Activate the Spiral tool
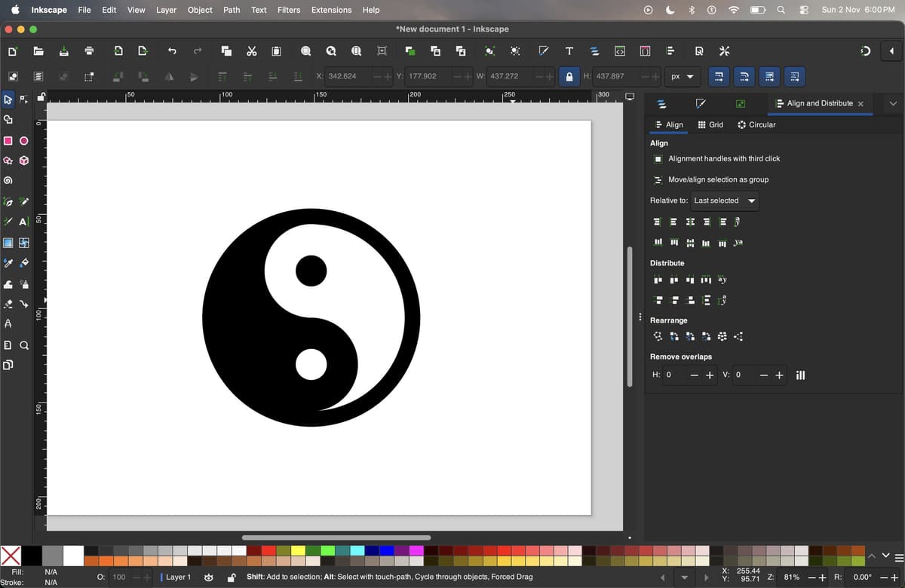This screenshot has width=905, height=588. point(8,181)
